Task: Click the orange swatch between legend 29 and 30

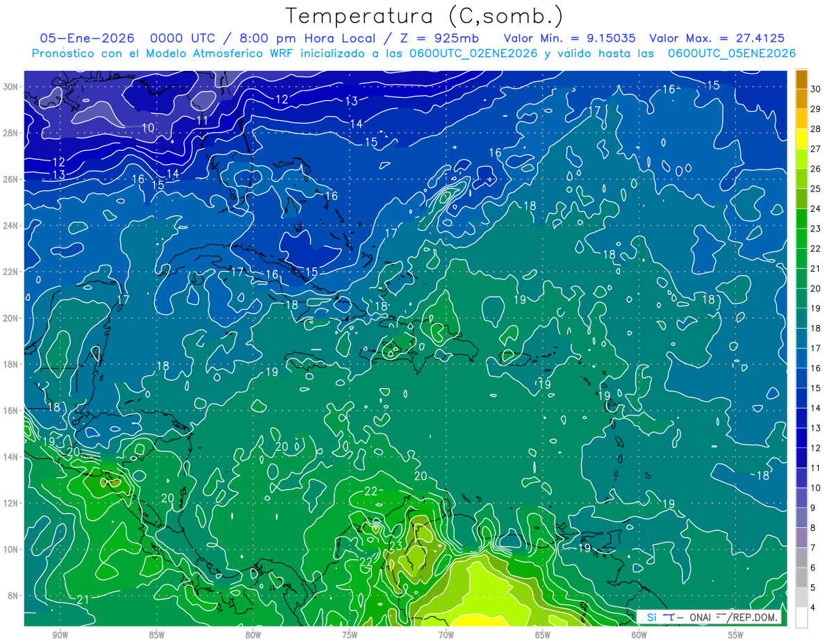Action: (x=801, y=99)
